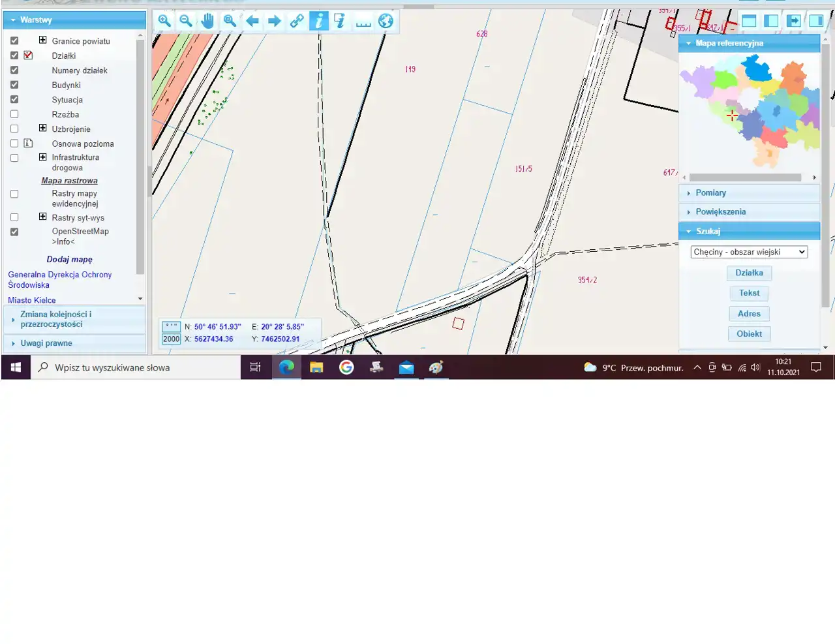835x644 pixels.
Task: Select the zoom out magnifier tool
Action: tap(186, 21)
